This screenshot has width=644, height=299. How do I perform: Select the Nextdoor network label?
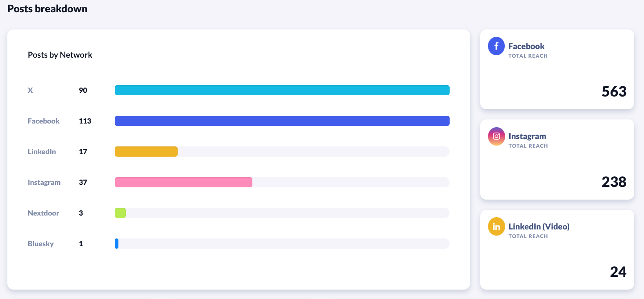pos(43,213)
